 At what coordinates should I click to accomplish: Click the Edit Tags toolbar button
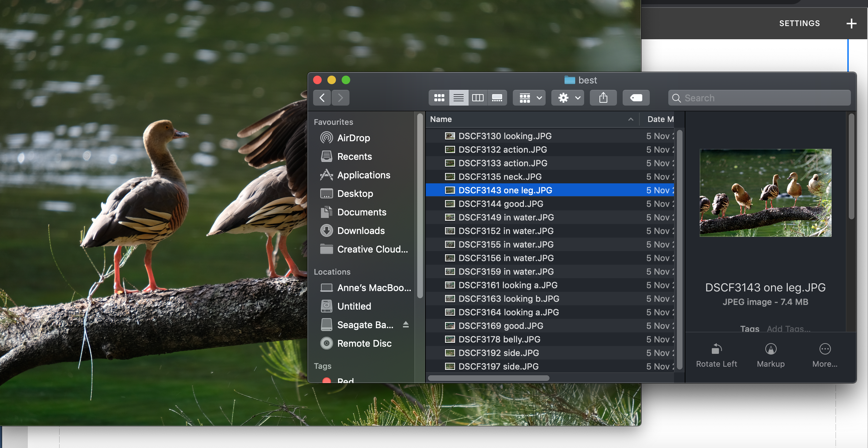[636, 98]
